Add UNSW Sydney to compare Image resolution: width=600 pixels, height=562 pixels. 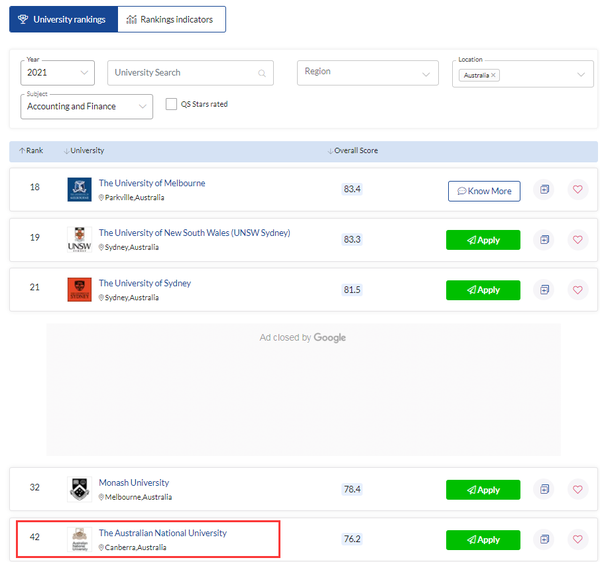[544, 240]
